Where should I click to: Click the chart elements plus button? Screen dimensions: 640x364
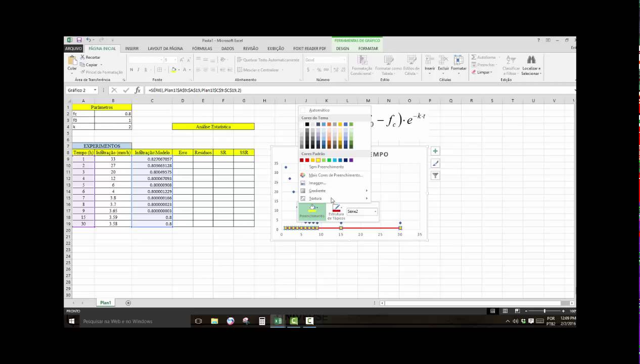coord(435,151)
